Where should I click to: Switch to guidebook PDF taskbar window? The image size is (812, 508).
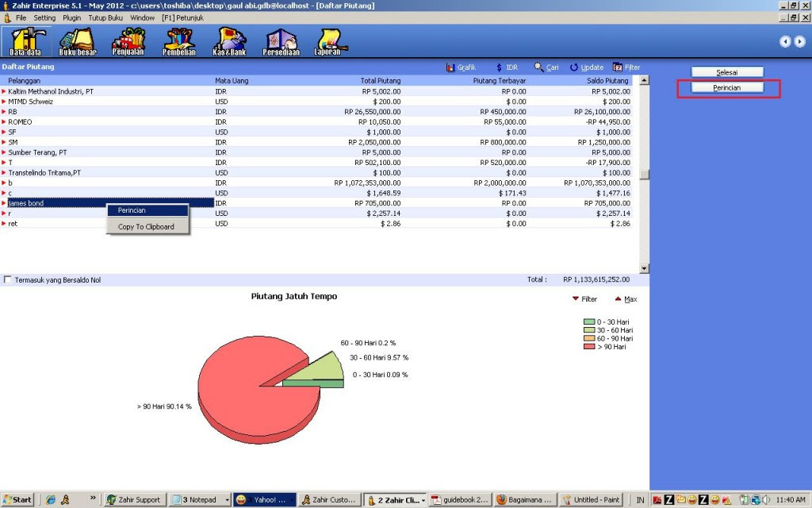(x=461, y=500)
